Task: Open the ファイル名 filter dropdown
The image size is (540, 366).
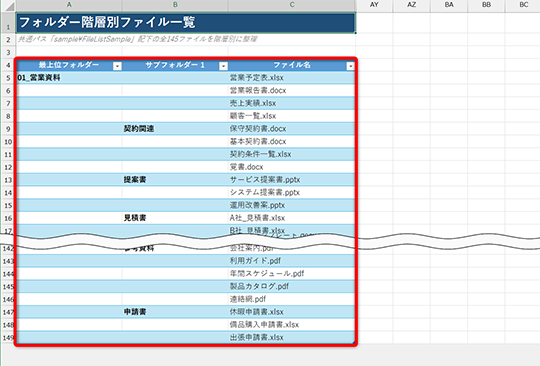Action: pos(350,66)
